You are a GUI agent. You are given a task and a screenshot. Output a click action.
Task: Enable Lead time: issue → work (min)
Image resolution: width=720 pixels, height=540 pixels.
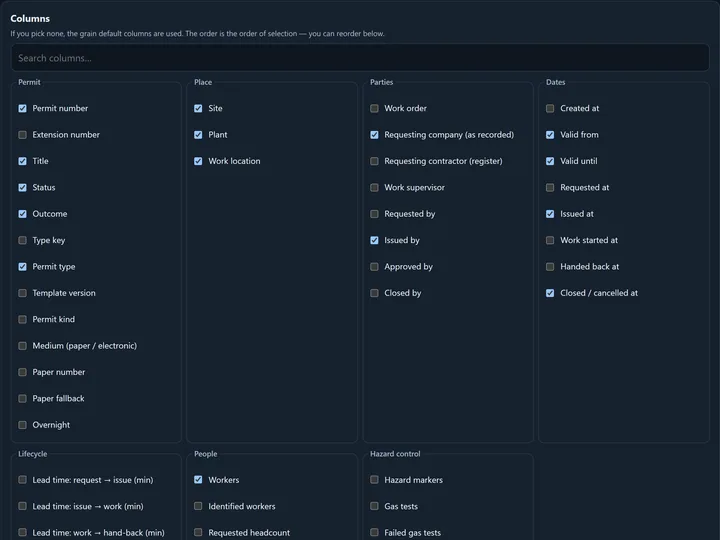[22, 506]
